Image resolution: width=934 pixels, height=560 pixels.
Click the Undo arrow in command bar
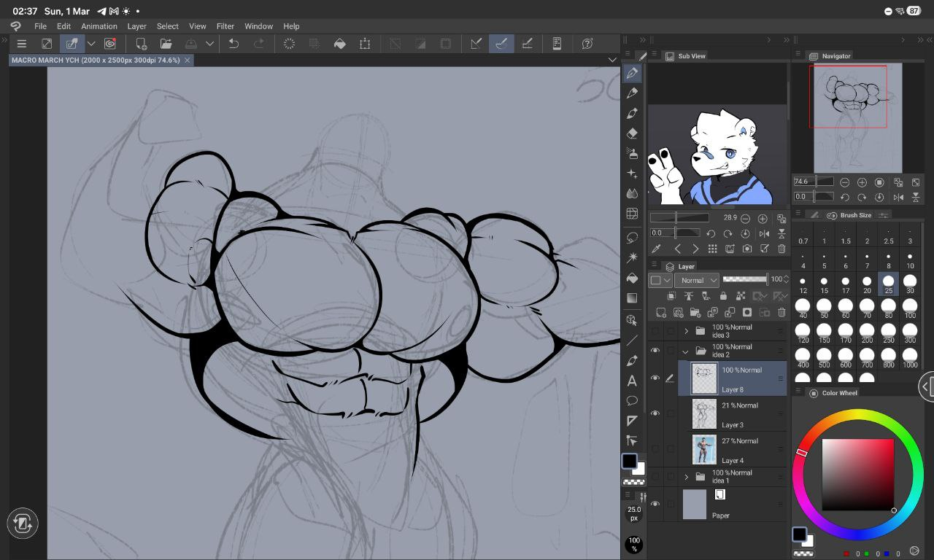[x=233, y=44]
